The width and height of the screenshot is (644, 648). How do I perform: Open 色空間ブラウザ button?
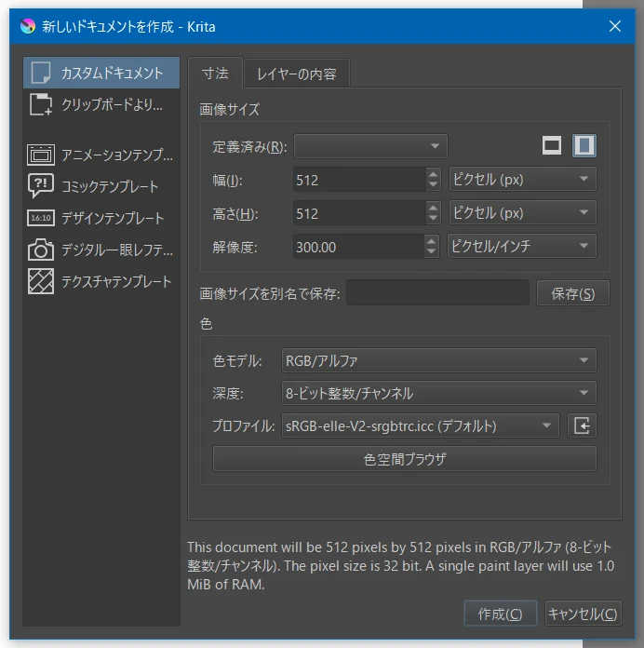[405, 459]
